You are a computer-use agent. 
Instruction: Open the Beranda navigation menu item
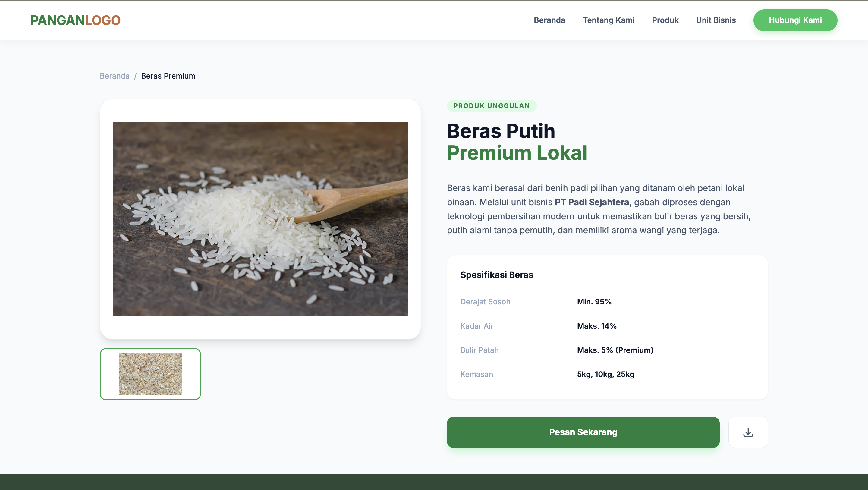coord(549,20)
